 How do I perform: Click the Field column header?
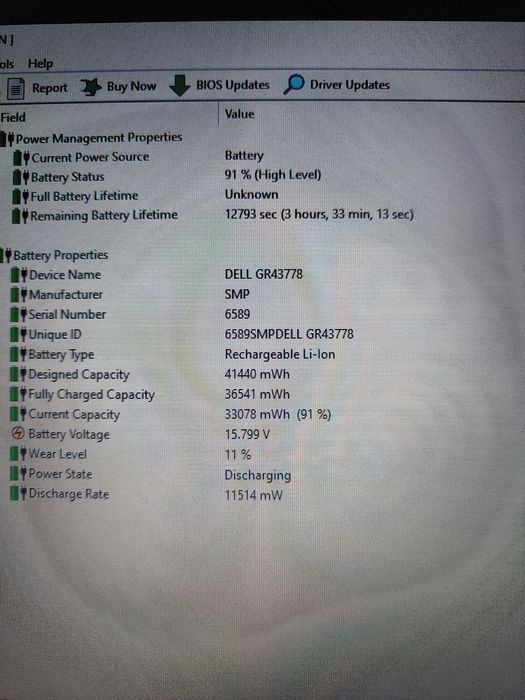coord(13,118)
